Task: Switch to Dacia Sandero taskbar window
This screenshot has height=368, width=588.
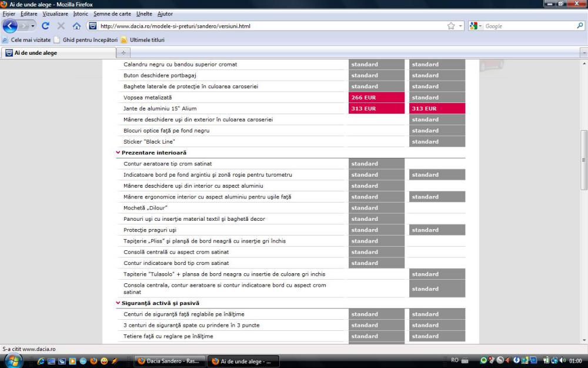Action: 169,361
